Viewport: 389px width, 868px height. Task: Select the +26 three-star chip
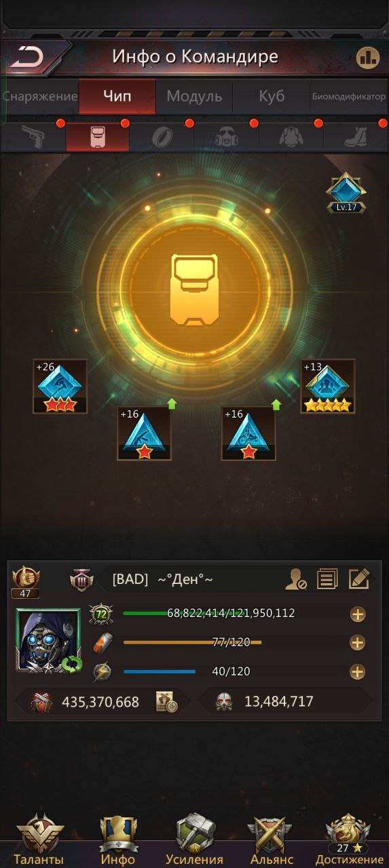click(60, 386)
